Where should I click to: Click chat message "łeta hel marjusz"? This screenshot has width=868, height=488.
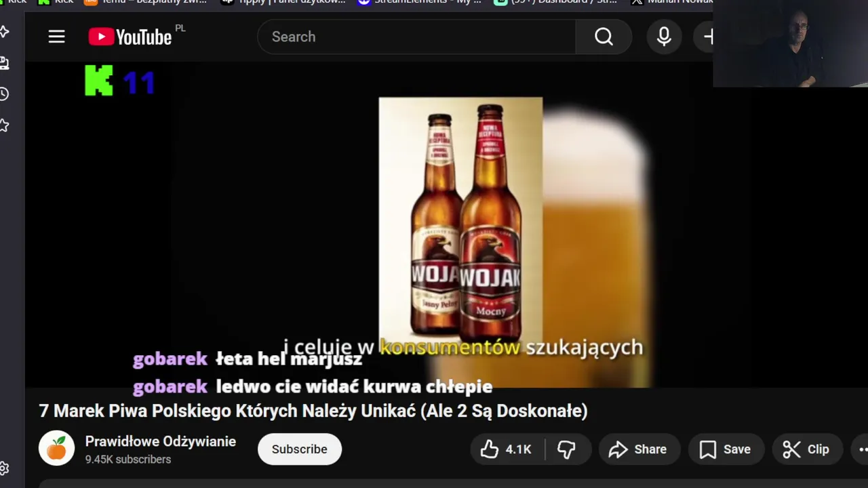pos(289,359)
